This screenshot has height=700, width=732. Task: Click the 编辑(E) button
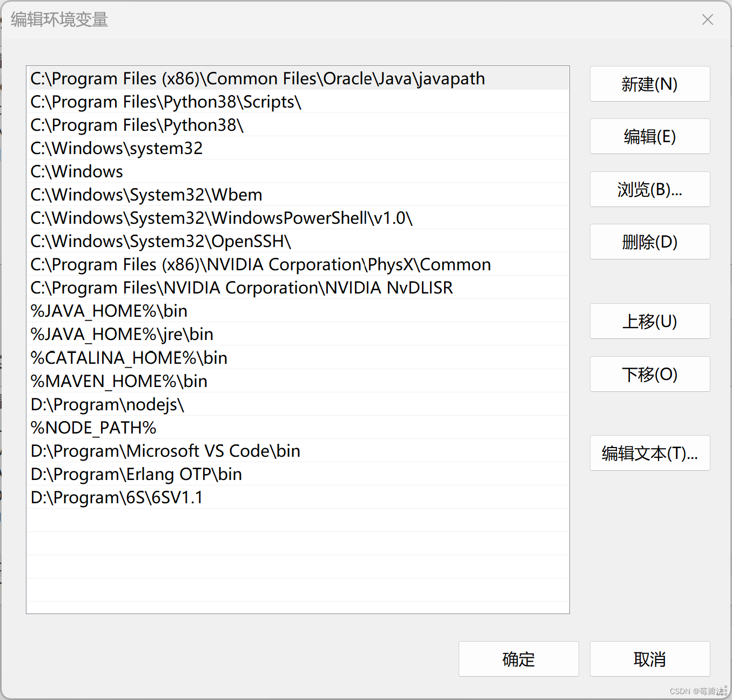click(649, 137)
